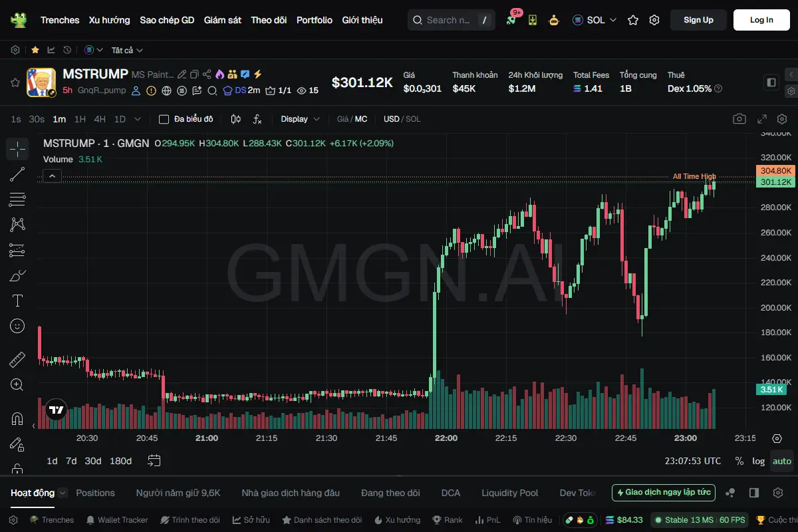Image resolution: width=798 pixels, height=532 pixels.
Task: Click the Sign Up button
Action: click(x=698, y=20)
